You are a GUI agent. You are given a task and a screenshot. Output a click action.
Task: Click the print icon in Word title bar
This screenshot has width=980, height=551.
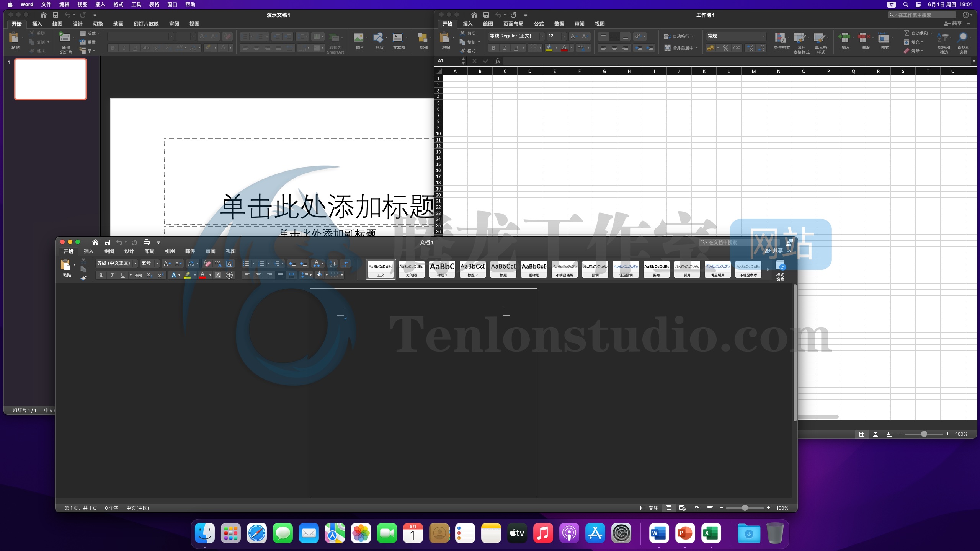pyautogui.click(x=147, y=242)
